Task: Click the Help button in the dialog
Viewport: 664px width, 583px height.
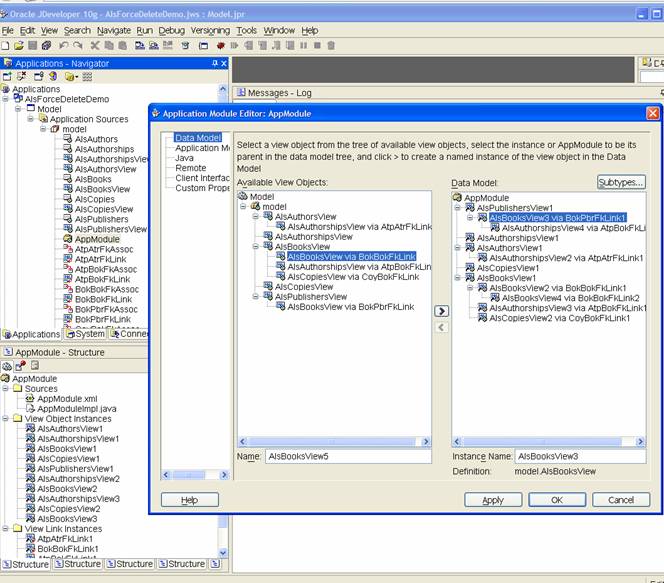Action: tap(189, 500)
